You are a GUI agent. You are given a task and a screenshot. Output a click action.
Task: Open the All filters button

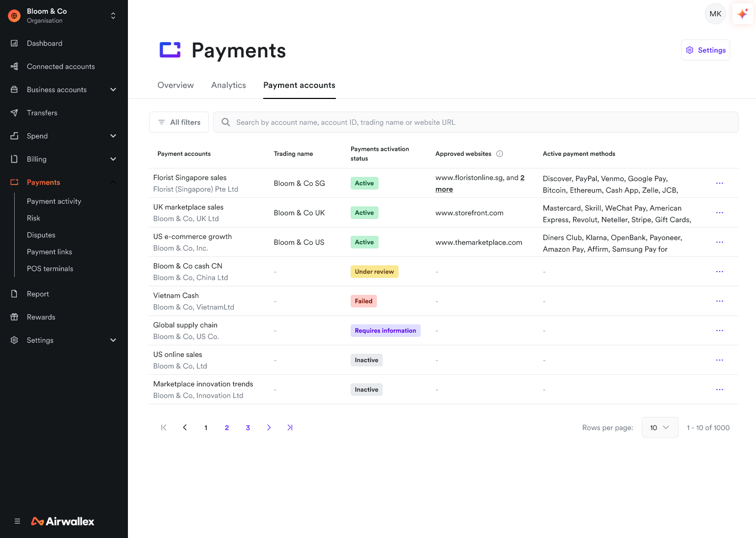[x=179, y=122]
